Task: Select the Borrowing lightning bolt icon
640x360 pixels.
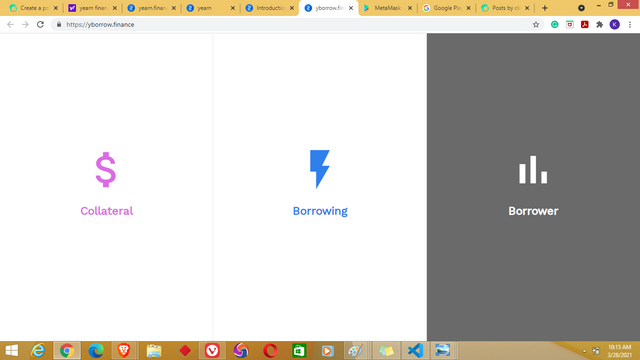Action: pos(320,169)
